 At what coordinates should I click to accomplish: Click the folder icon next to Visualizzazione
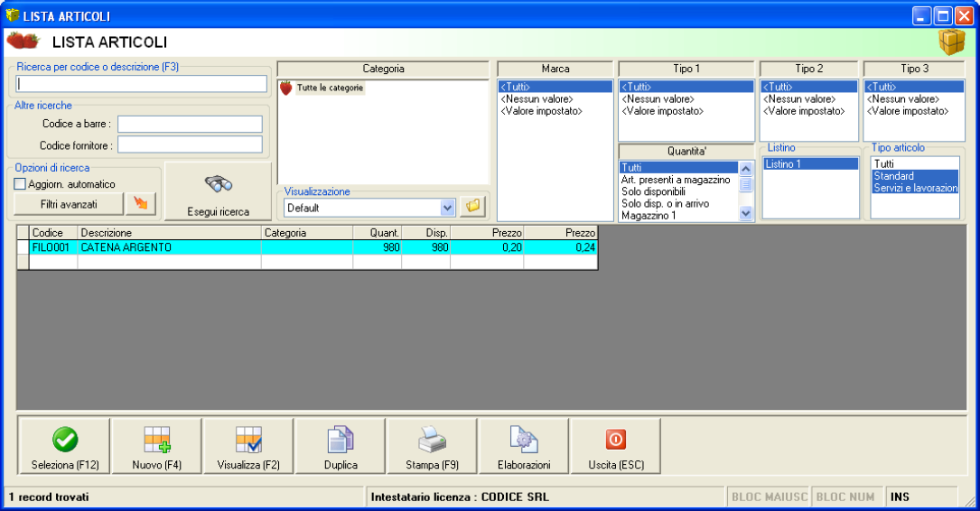pos(473,207)
